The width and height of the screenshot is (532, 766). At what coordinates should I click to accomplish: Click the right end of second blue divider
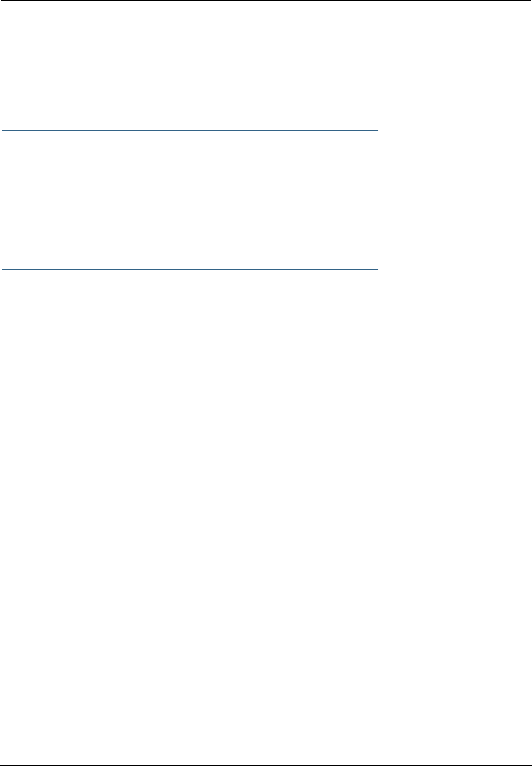coord(375,131)
